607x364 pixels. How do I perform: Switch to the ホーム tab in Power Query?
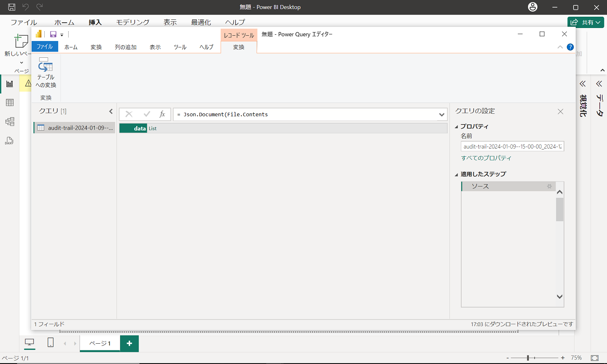click(71, 47)
